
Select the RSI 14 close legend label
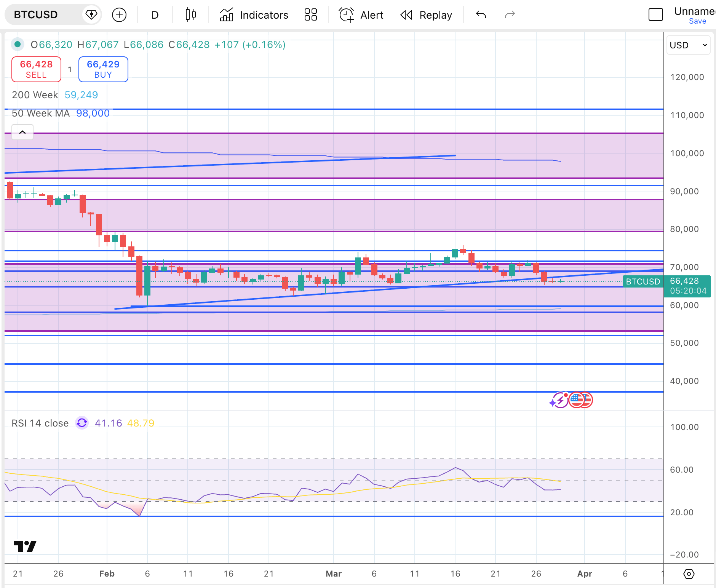coord(40,423)
